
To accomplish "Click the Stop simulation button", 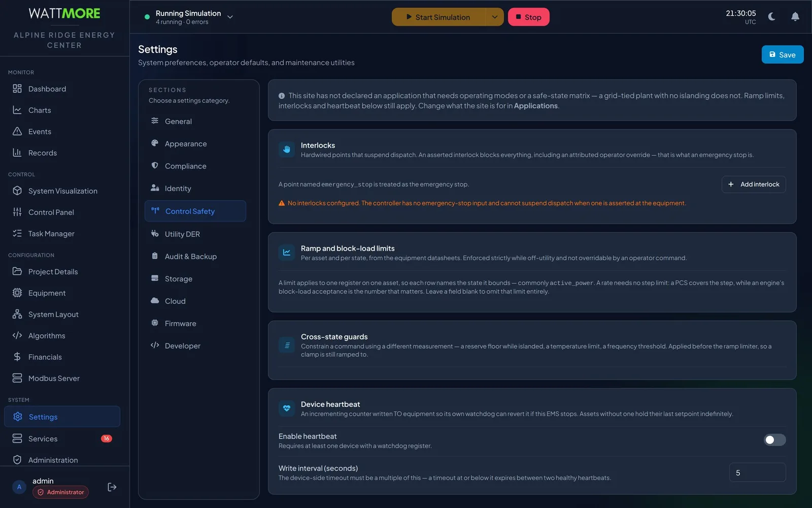I will click(x=528, y=17).
